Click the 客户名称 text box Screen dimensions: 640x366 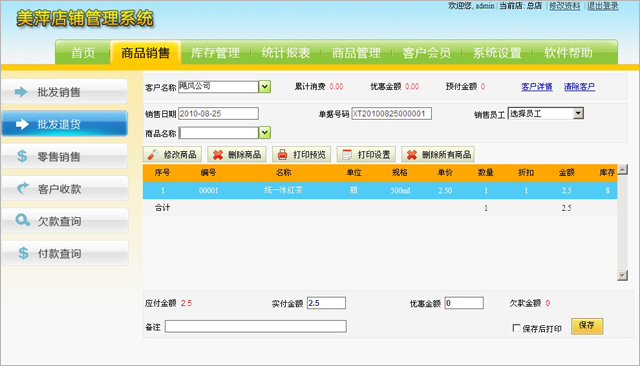(x=218, y=87)
